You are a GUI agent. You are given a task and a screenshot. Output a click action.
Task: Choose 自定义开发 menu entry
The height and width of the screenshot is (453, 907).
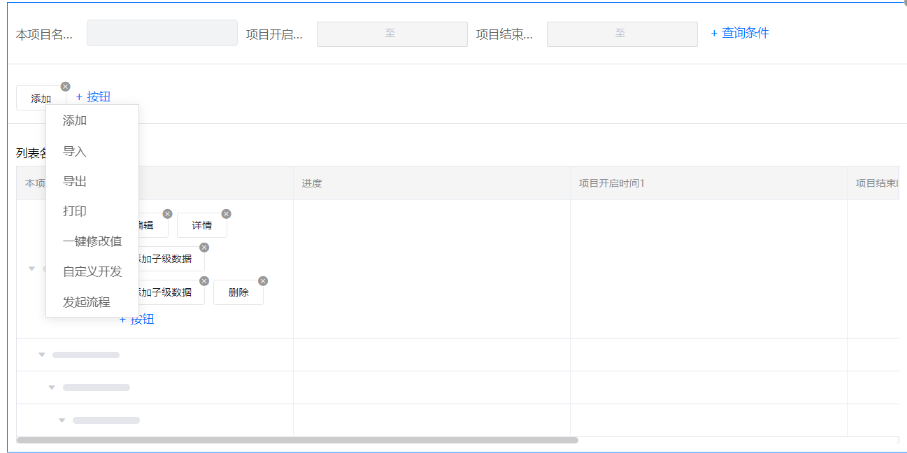point(92,271)
